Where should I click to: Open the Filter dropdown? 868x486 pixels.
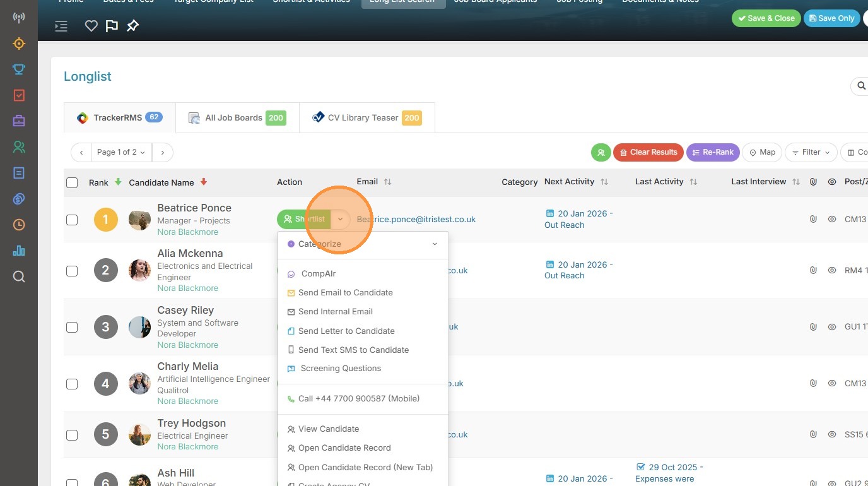click(811, 152)
